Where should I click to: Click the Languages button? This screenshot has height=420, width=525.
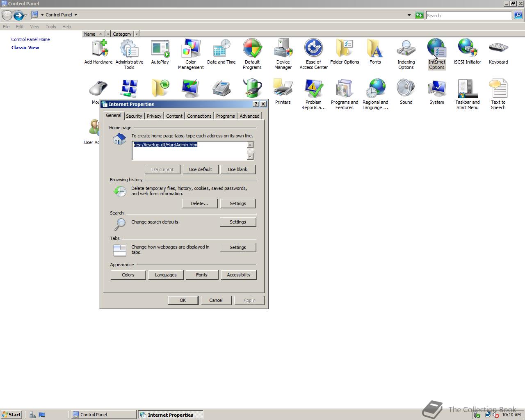pos(166,275)
